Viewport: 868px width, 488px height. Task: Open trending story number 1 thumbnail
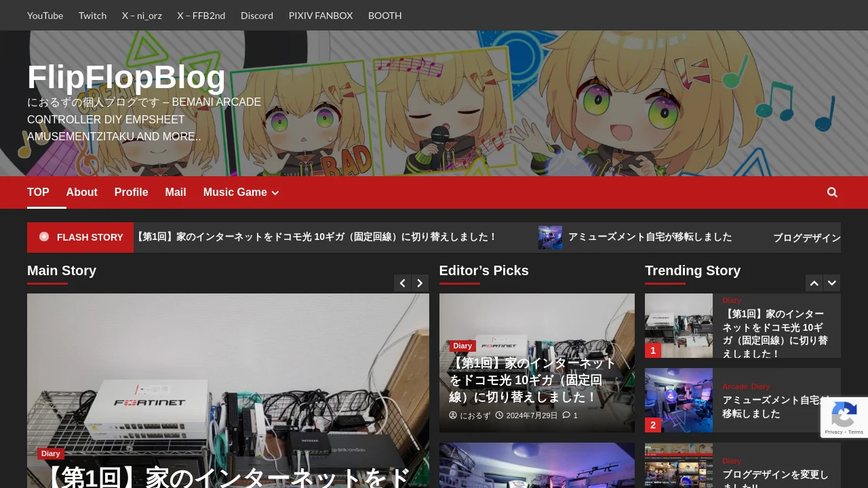click(x=679, y=325)
